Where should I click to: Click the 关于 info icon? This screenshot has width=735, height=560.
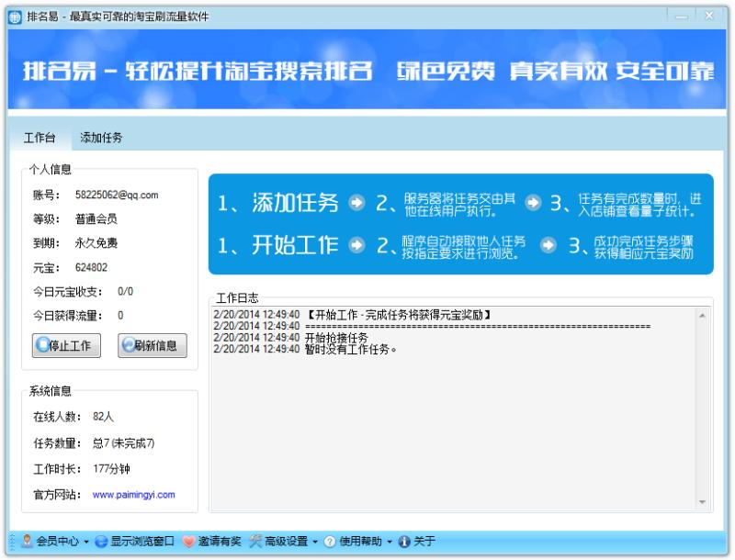click(403, 542)
